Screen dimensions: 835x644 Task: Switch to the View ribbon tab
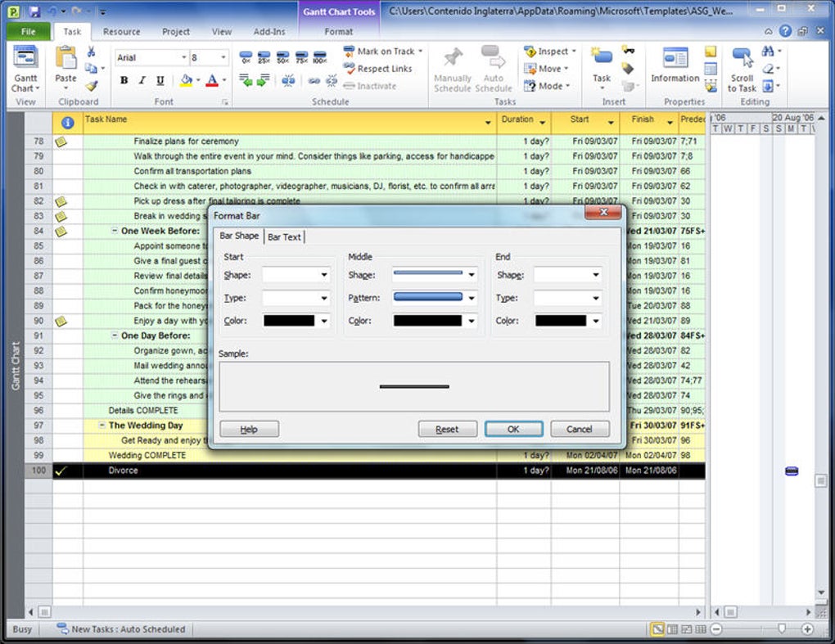click(222, 31)
